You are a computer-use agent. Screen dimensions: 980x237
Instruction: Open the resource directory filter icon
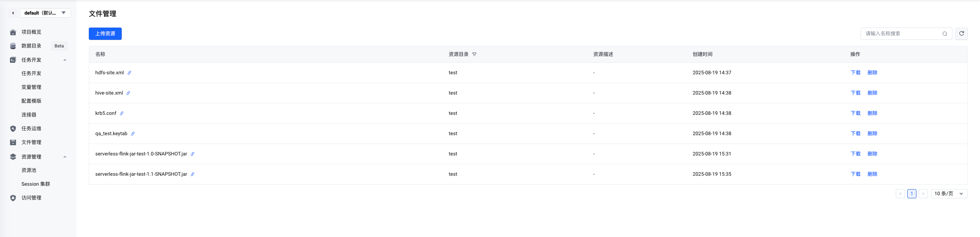coord(474,54)
